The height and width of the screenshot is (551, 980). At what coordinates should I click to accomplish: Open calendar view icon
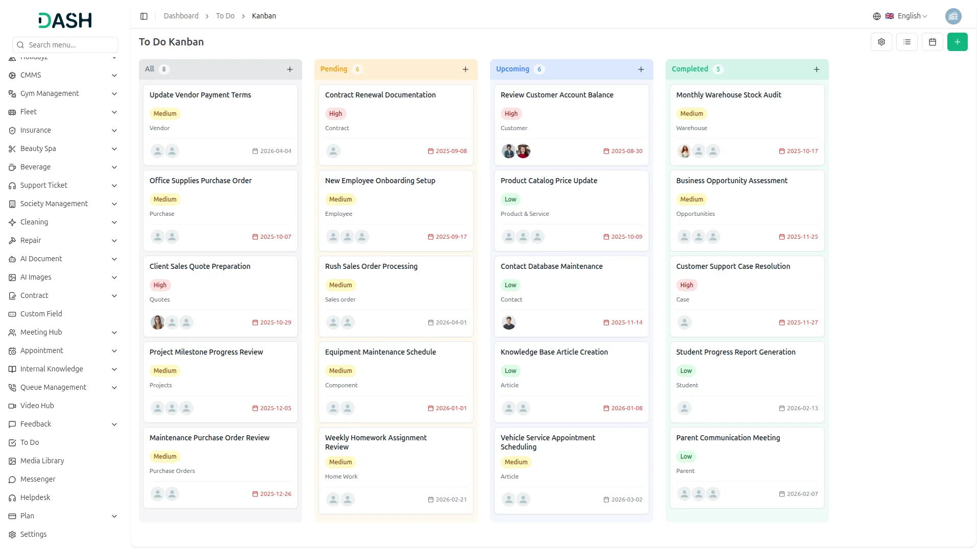932,42
